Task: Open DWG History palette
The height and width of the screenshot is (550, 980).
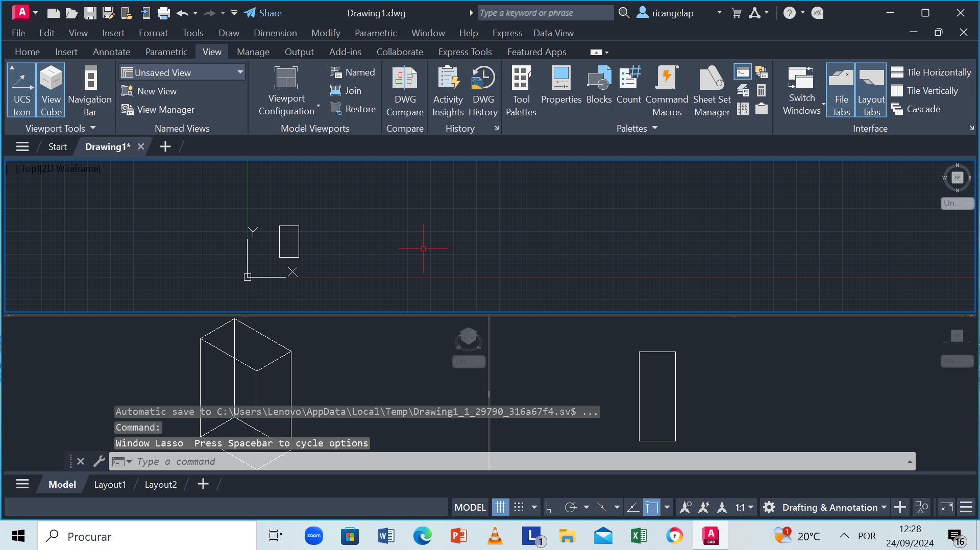Action: click(x=483, y=92)
